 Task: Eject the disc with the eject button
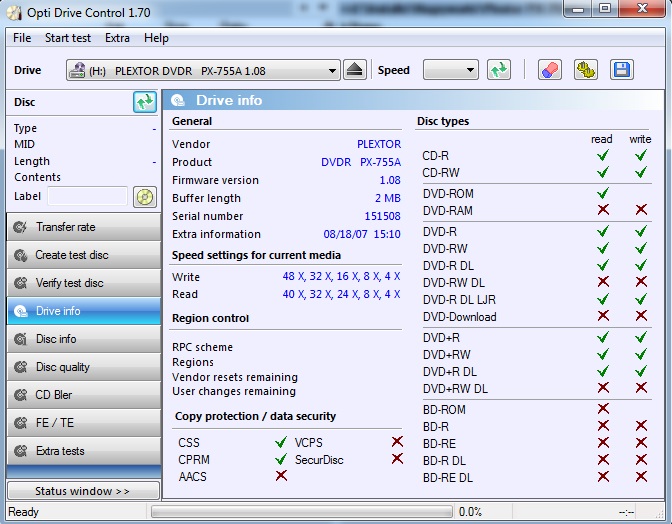[x=355, y=70]
